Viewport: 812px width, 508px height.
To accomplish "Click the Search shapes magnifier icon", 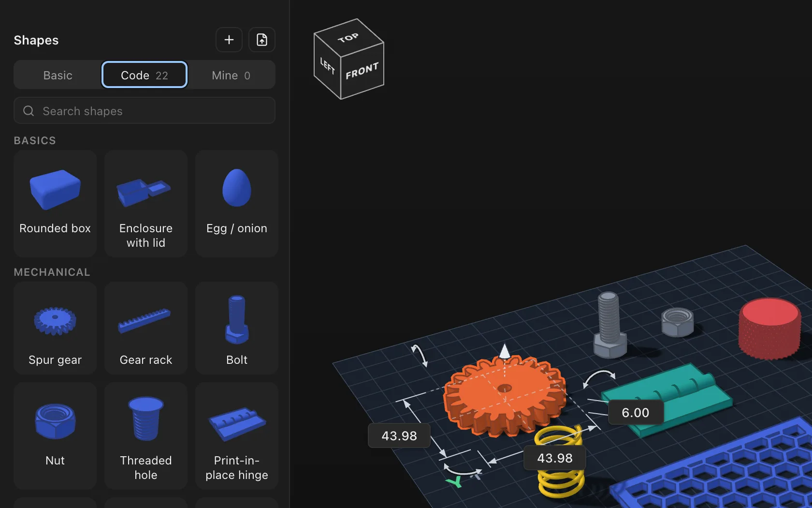I will pos(29,111).
